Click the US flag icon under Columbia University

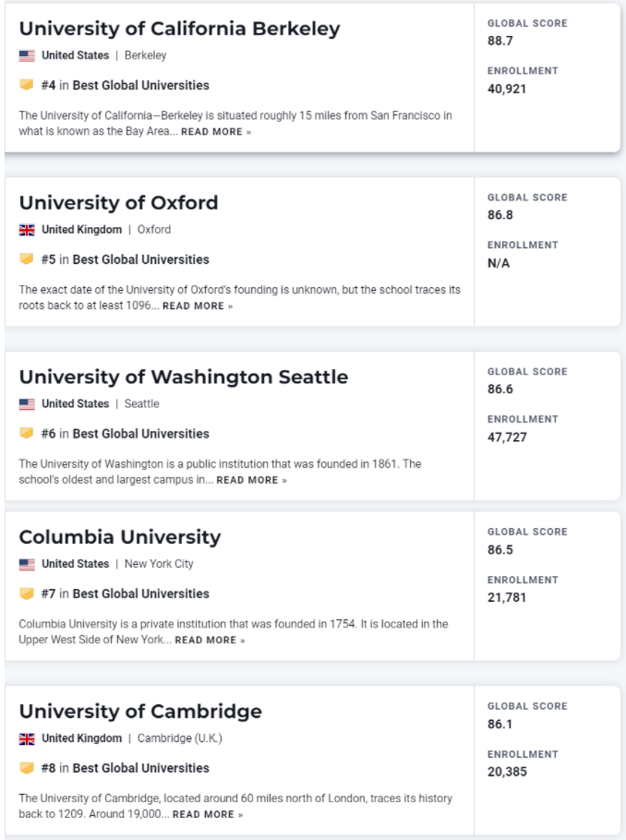click(27, 564)
